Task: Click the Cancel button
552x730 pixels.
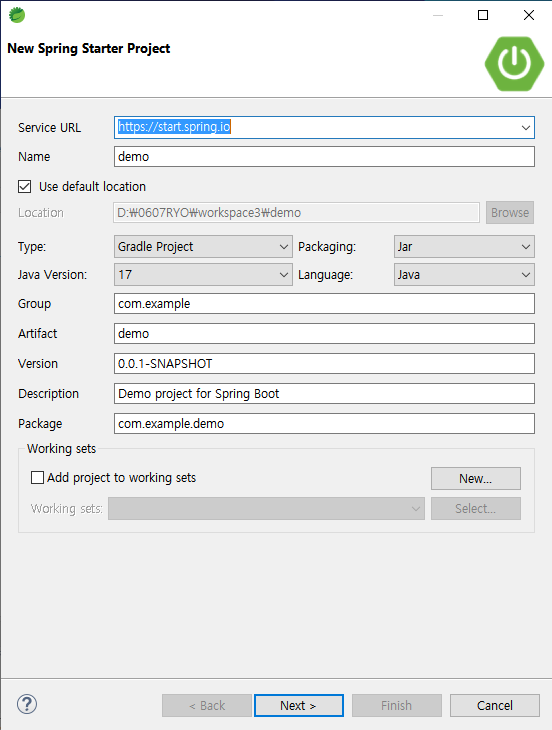Action: pyautogui.click(x=495, y=706)
